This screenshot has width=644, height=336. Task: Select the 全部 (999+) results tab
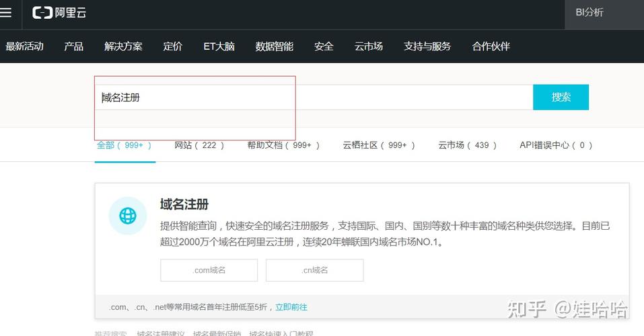point(124,145)
